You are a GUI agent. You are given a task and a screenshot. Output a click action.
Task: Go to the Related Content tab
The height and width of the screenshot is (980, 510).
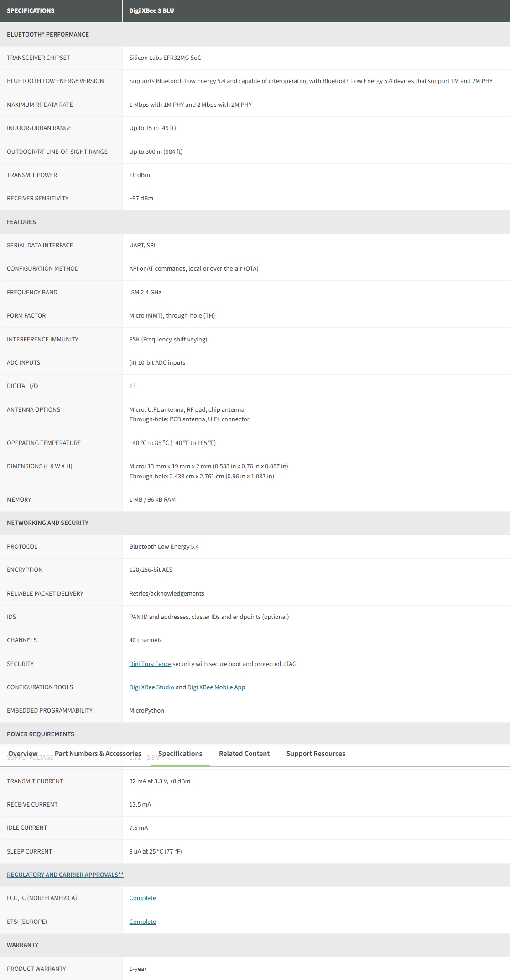point(244,754)
